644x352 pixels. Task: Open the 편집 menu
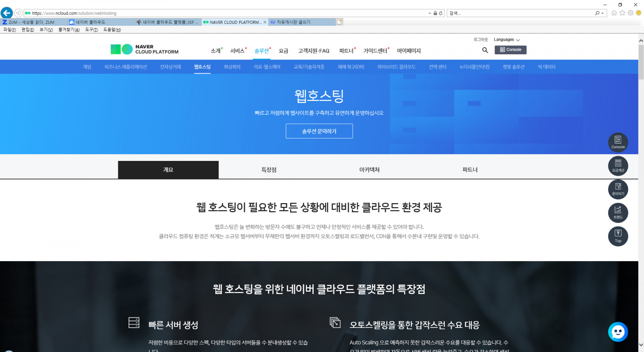pos(28,30)
